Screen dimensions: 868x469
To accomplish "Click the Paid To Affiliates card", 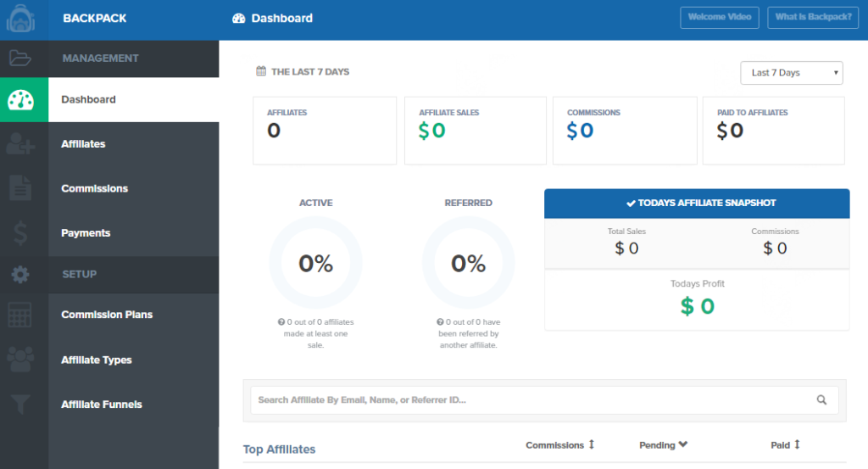I will pyautogui.click(x=773, y=131).
